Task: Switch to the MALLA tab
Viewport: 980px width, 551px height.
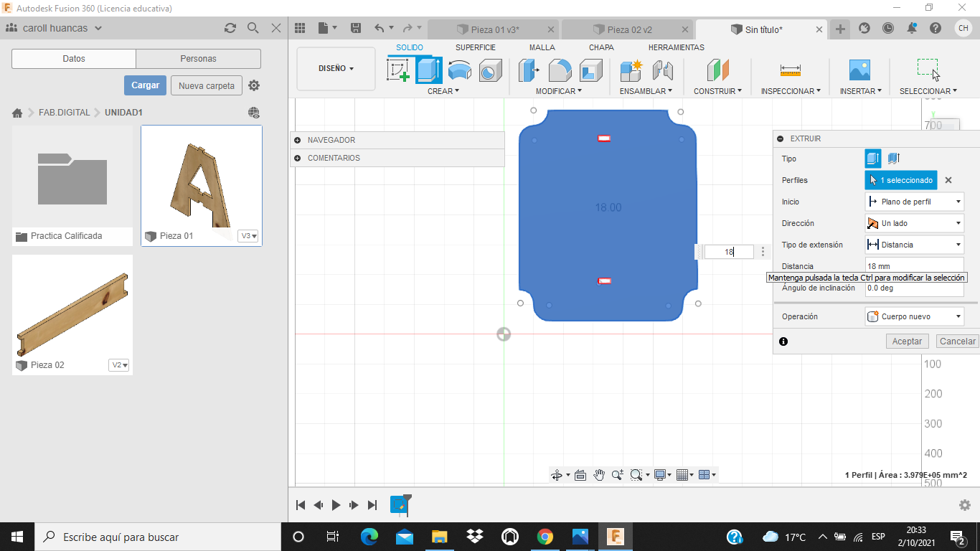Action: (x=542, y=47)
